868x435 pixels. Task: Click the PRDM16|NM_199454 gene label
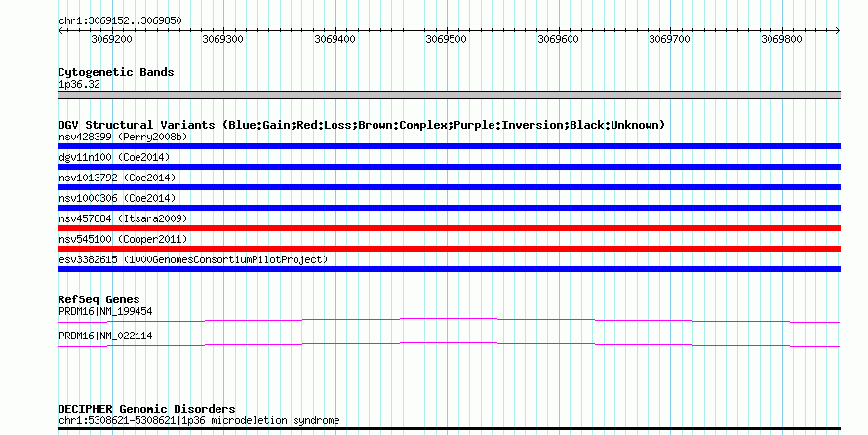click(105, 311)
